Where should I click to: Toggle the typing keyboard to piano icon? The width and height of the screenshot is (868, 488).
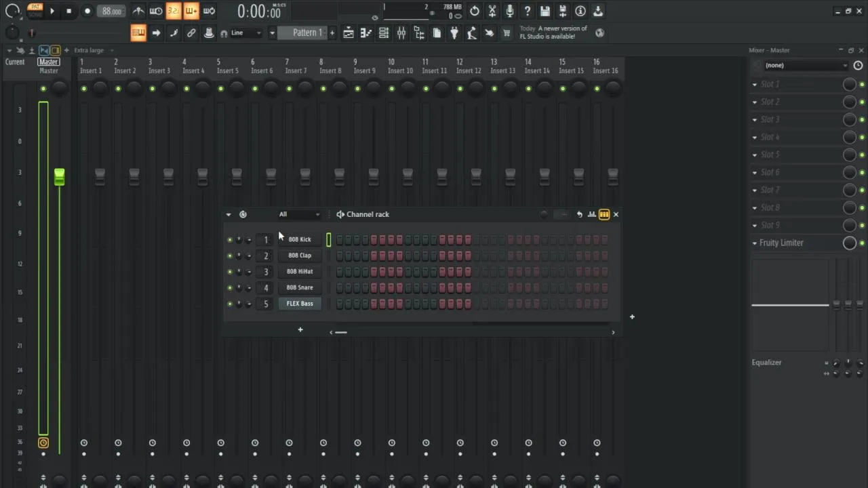138,33
